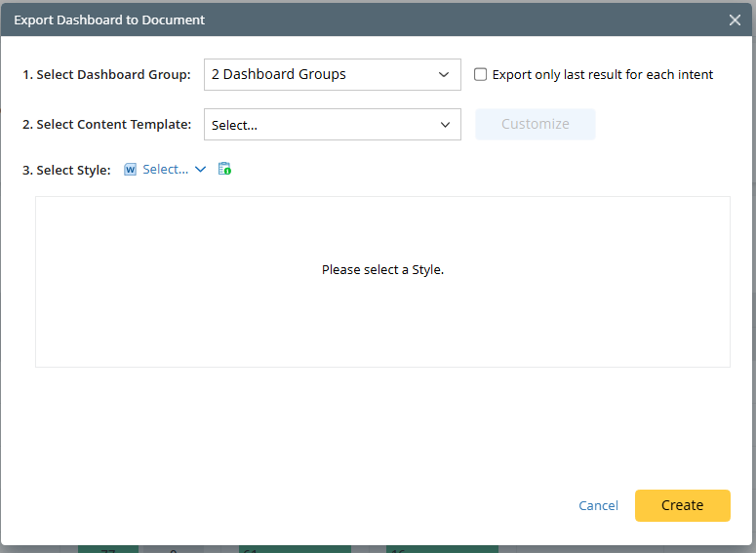Image resolution: width=756 pixels, height=553 pixels.
Task: Click the Word document style icon
Action: 131,170
